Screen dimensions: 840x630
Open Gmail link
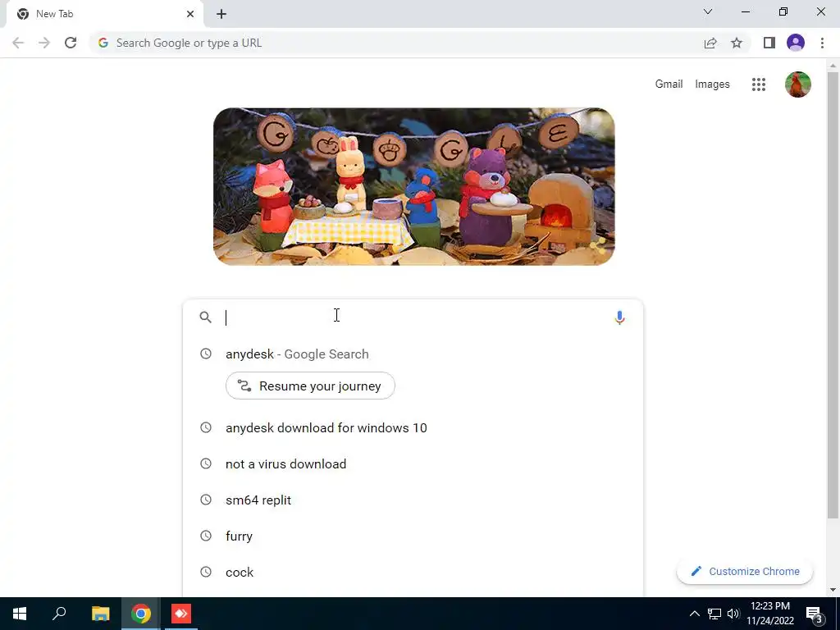669,84
